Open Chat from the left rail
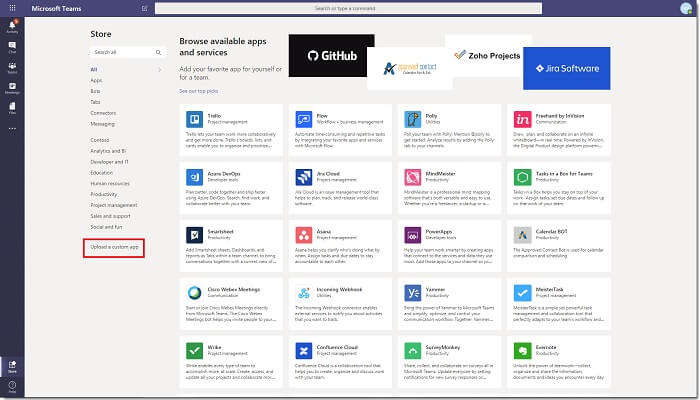The width and height of the screenshot is (700, 400). [12, 47]
